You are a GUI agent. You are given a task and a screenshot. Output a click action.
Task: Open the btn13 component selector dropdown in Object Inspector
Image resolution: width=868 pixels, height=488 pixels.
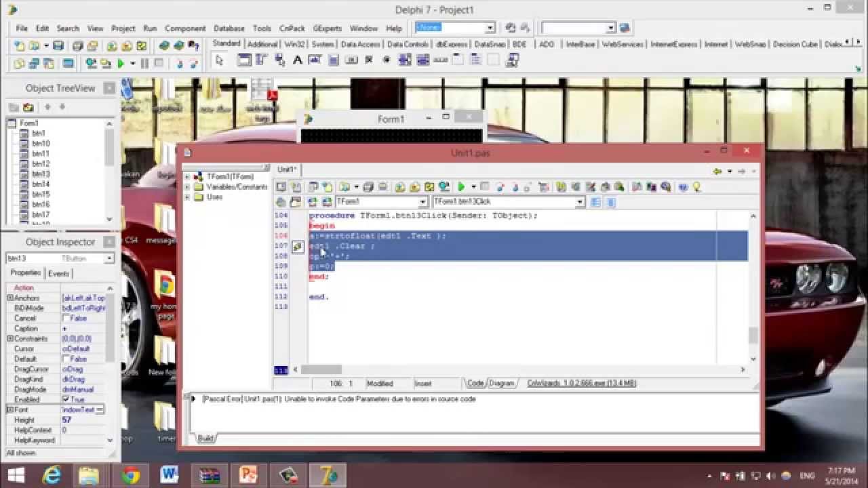click(x=109, y=258)
